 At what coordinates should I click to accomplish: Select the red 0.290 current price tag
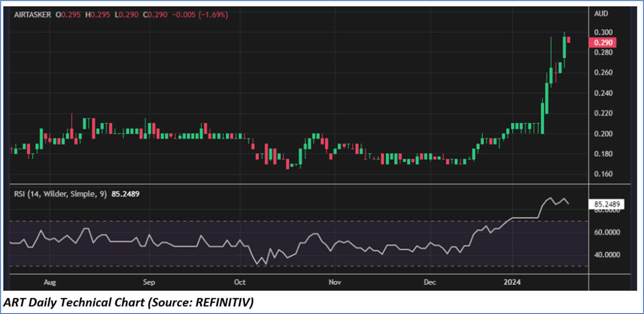pyautogui.click(x=601, y=43)
